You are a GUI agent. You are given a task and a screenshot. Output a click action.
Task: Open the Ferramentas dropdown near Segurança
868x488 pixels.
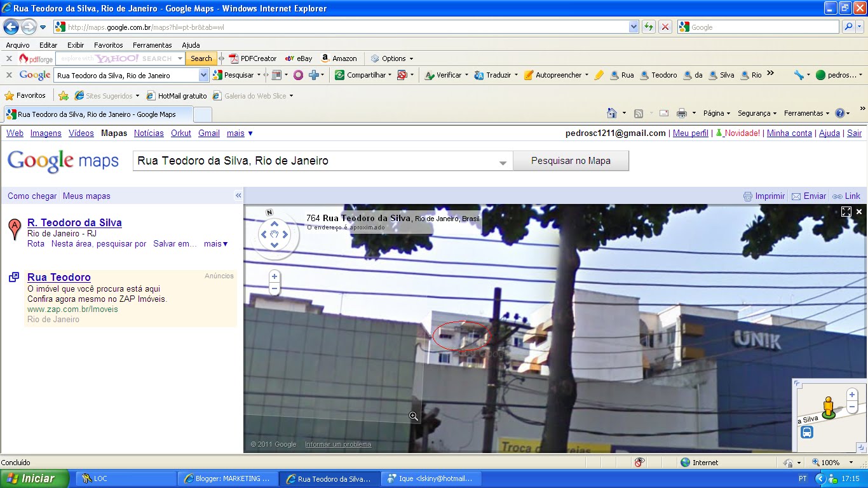(x=806, y=112)
